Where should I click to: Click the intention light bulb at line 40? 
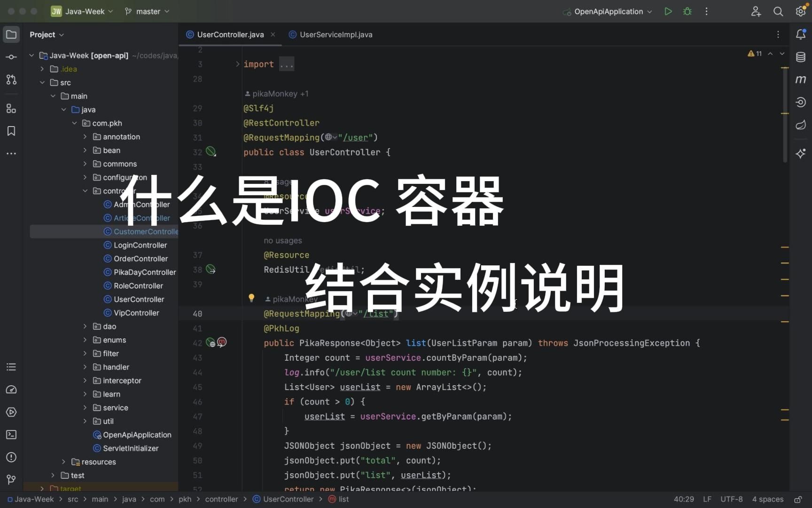251,298
